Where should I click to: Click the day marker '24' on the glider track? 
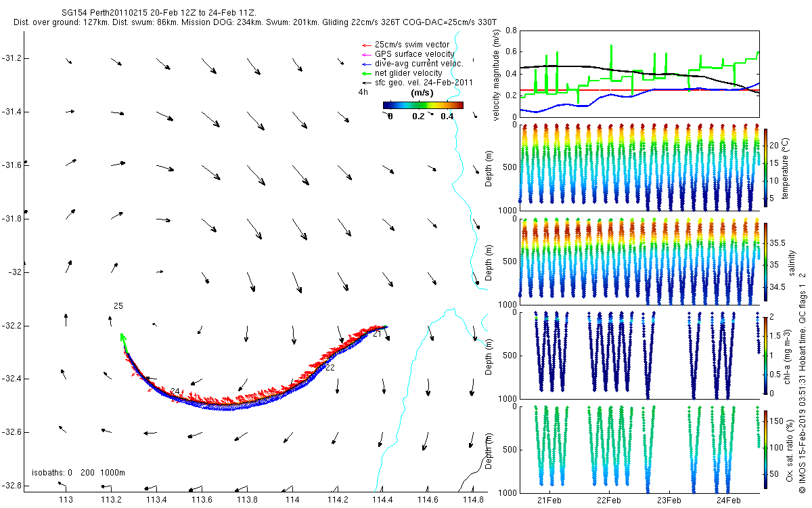(x=175, y=391)
